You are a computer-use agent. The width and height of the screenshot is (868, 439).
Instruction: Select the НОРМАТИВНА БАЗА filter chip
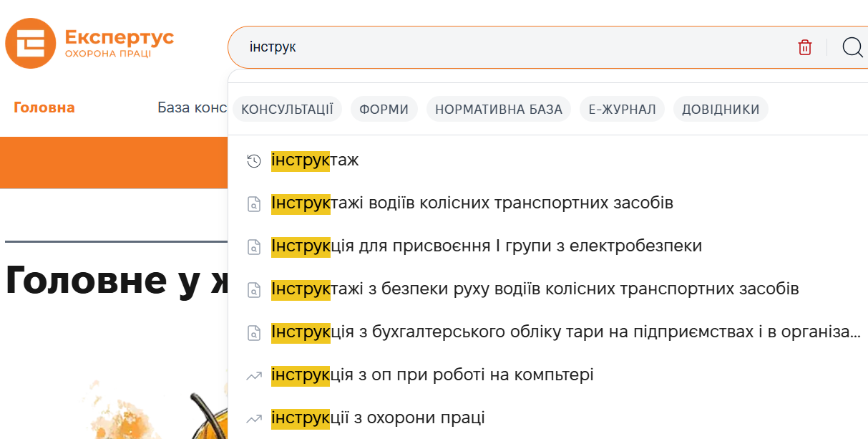499,110
